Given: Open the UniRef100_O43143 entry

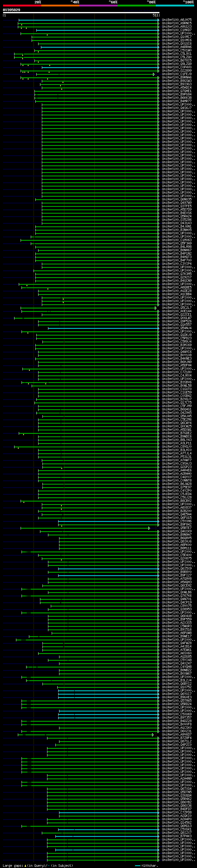Looking at the screenshot, I should tap(177, 223).
